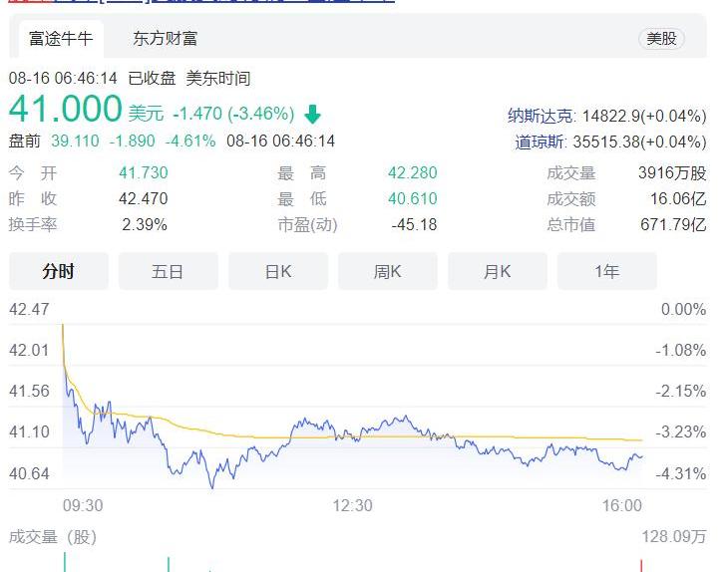Click the green down arrow icon
This screenshot has height=572, width=728.
pyautogui.click(x=312, y=115)
